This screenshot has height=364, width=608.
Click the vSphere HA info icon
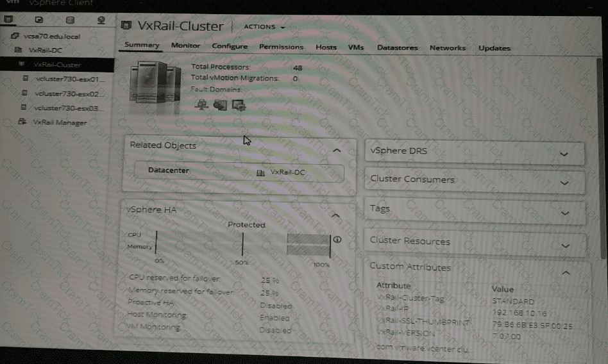[x=337, y=240]
